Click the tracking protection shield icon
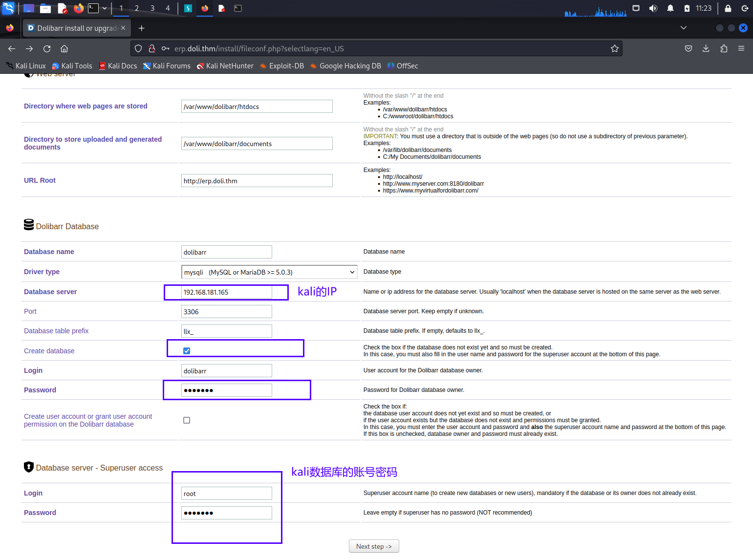This screenshot has height=560, width=753. tap(138, 48)
